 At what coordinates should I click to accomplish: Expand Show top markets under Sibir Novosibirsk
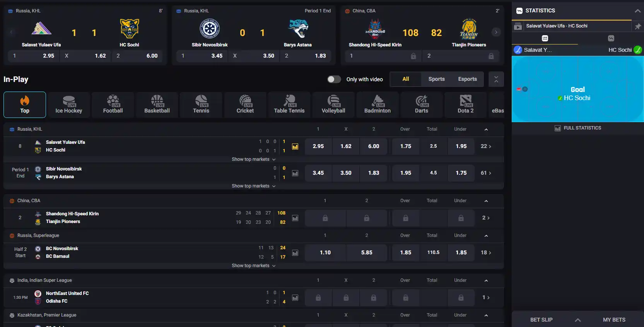pyautogui.click(x=254, y=186)
